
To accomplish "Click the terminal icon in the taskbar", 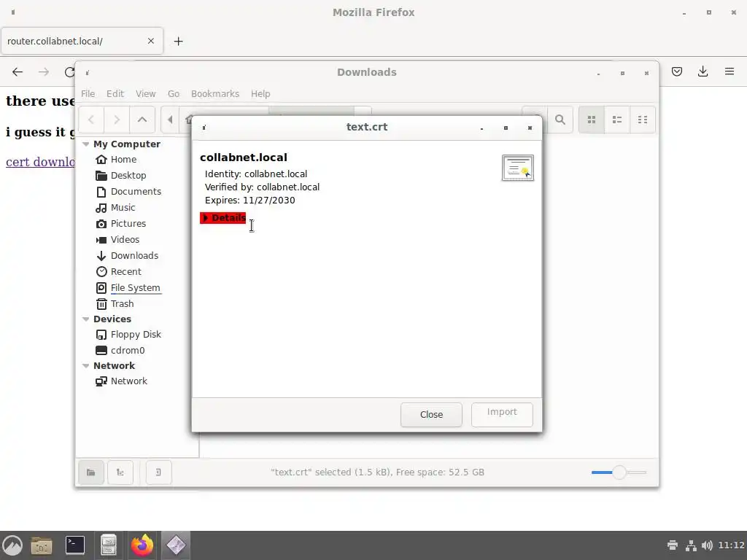I will point(75,545).
